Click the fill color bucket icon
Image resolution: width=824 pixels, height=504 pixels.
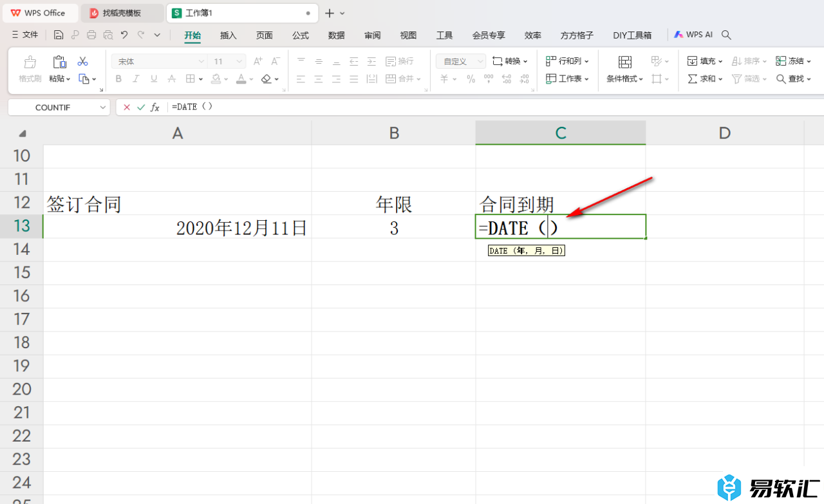coord(216,79)
